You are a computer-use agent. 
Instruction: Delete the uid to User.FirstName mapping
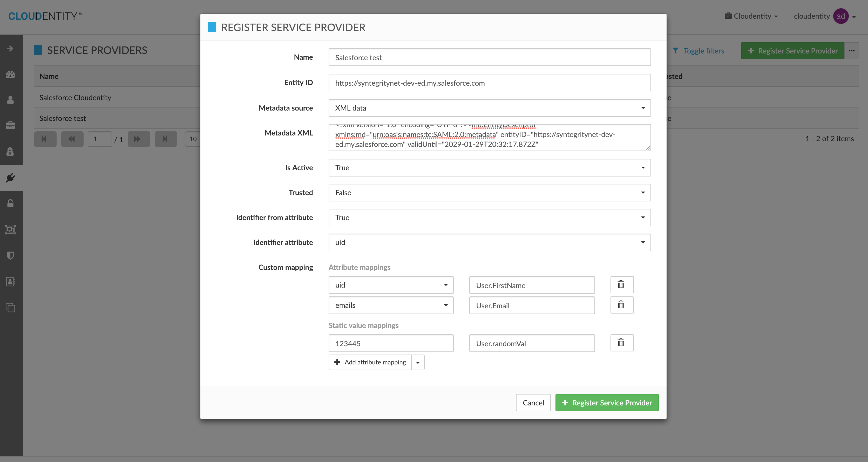pos(622,285)
